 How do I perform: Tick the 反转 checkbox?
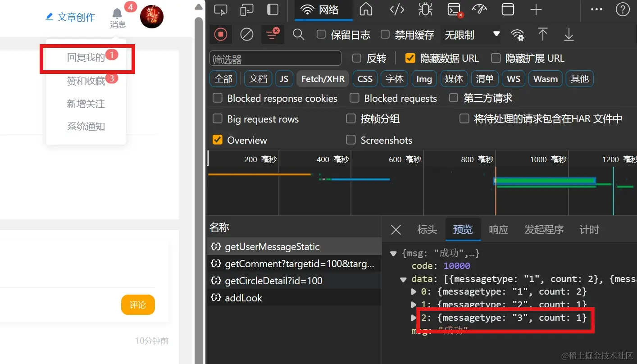point(357,58)
